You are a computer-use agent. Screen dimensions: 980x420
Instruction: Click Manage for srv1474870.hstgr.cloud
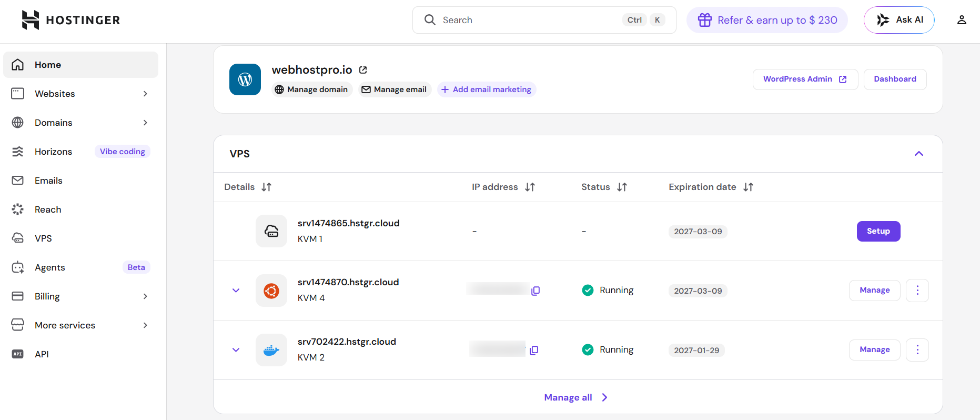pyautogui.click(x=875, y=291)
